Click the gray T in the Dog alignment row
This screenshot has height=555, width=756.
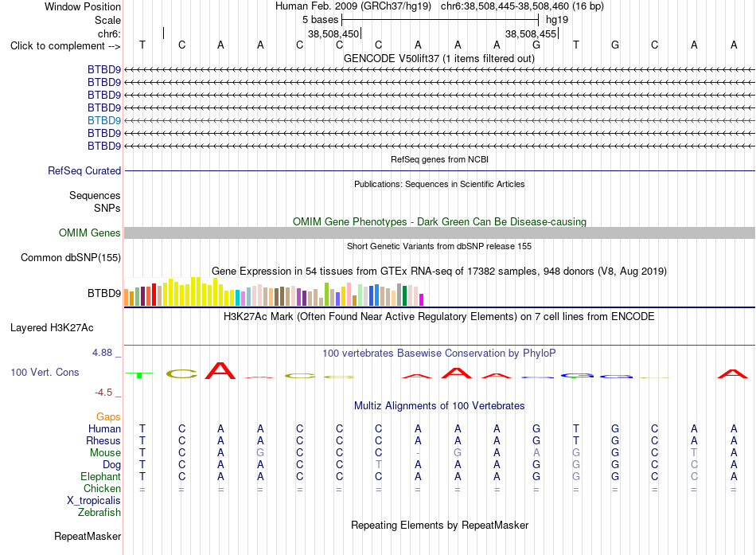pos(379,465)
